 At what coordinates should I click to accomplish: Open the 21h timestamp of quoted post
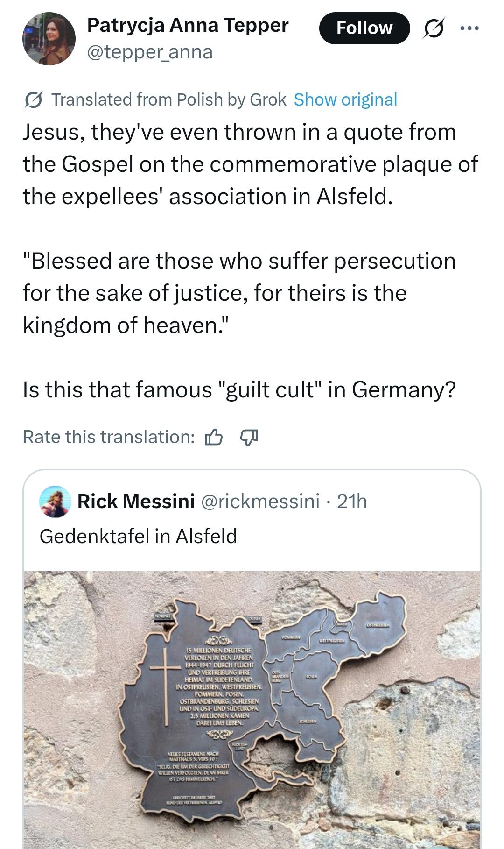(x=352, y=502)
